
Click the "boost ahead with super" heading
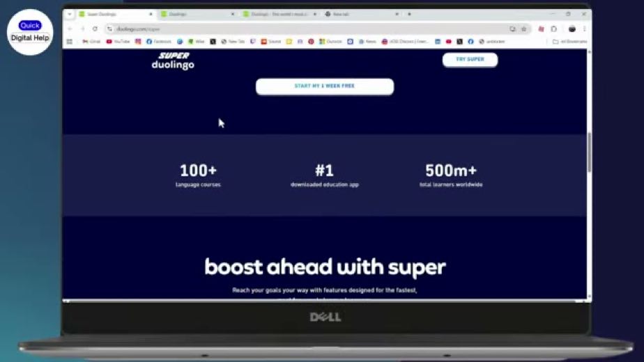[x=325, y=267]
